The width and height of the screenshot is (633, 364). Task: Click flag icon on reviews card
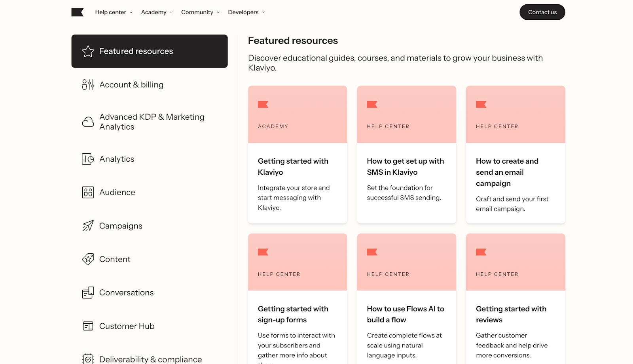pos(481,252)
